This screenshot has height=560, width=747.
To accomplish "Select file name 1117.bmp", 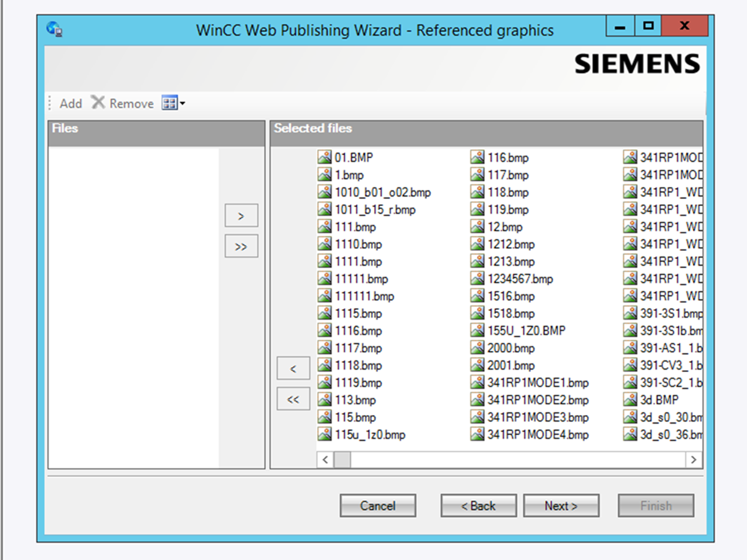I will tap(359, 348).
